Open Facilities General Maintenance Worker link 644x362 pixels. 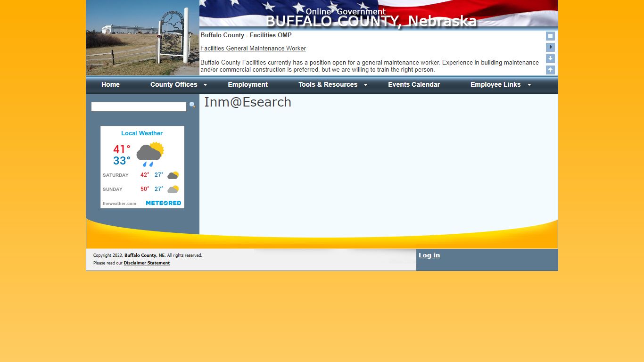(253, 49)
